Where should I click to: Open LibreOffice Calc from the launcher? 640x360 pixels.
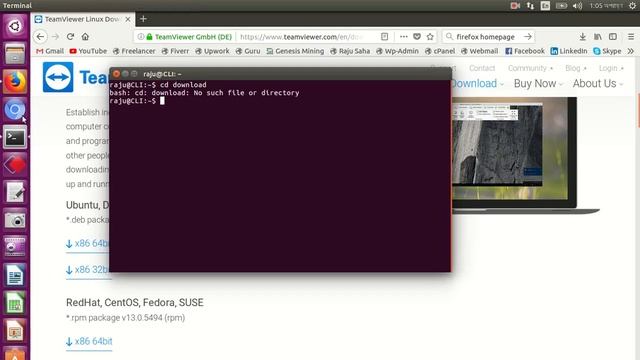15,303
